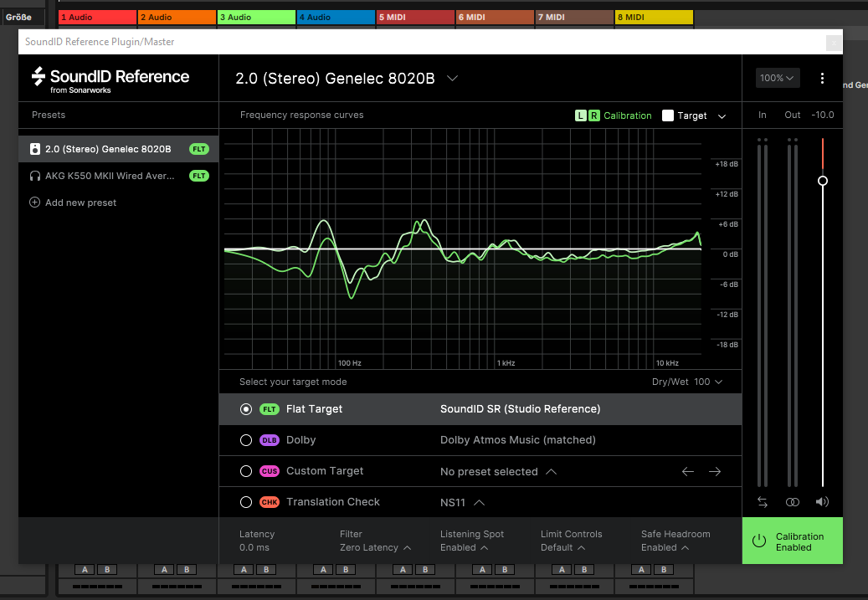
Task: Click the Calibration label in curves header
Action: tap(627, 115)
